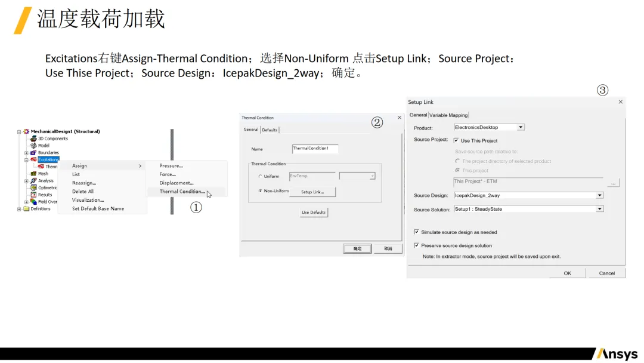Select the Non-Uniform radio button
This screenshot has height=363, width=644.
point(260,190)
